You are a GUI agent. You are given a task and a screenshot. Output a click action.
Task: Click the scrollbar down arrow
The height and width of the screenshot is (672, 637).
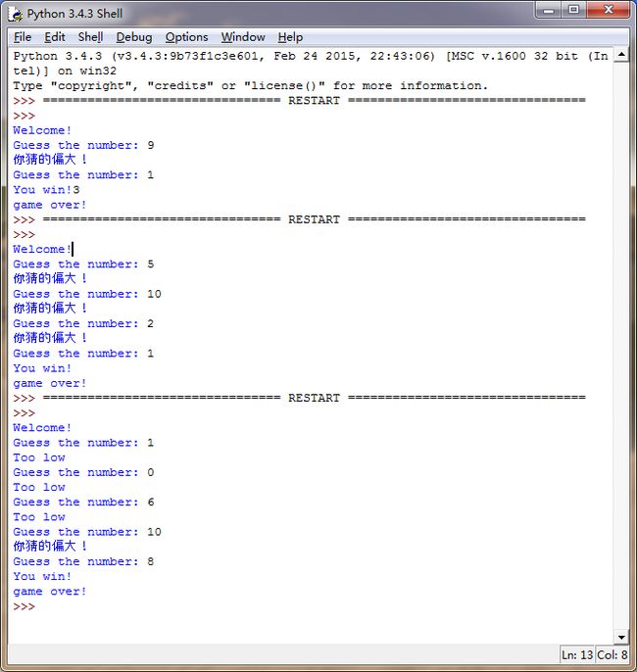coord(621,638)
